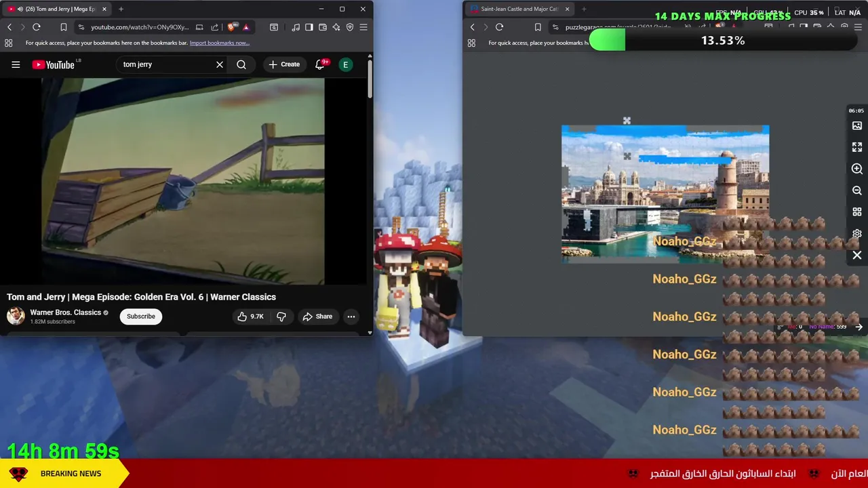Open the YouTube window's browser main menu
This screenshot has width=868, height=488.
363,27
